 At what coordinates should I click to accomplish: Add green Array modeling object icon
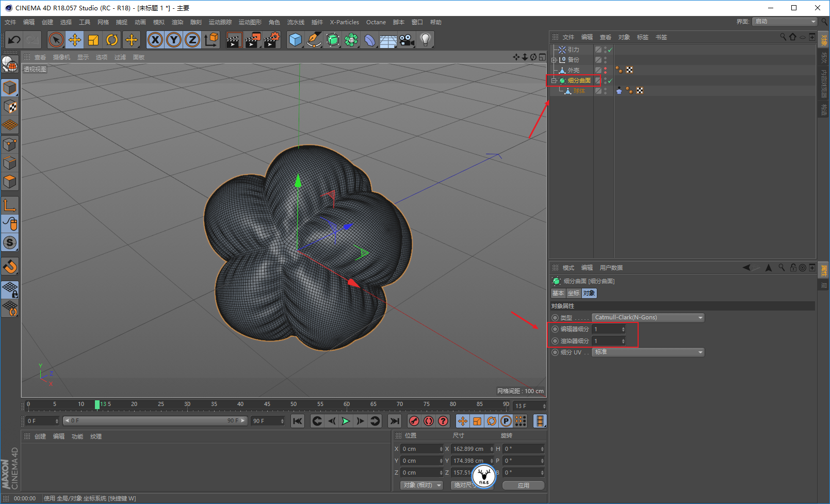(351, 40)
